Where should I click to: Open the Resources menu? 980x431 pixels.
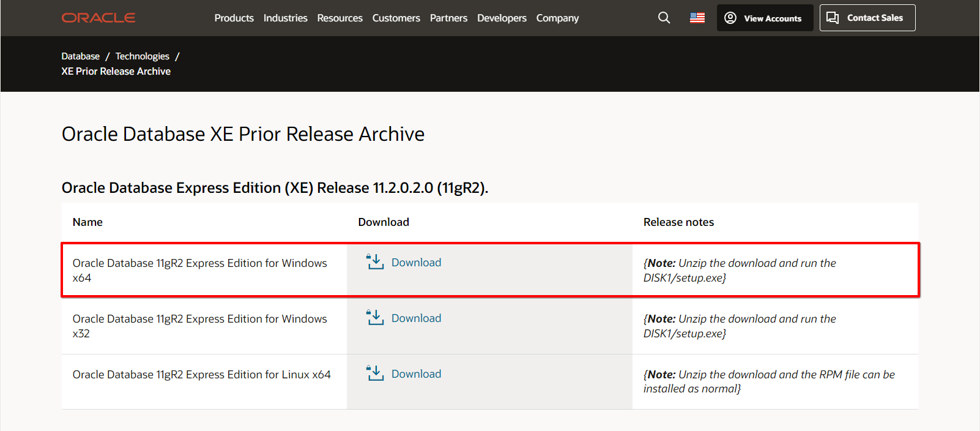click(x=340, y=18)
